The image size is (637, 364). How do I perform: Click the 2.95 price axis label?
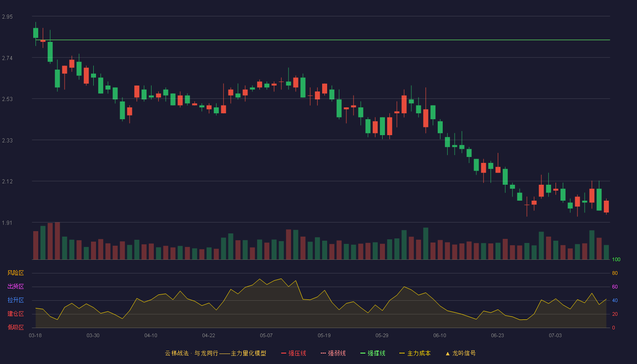pos(7,17)
